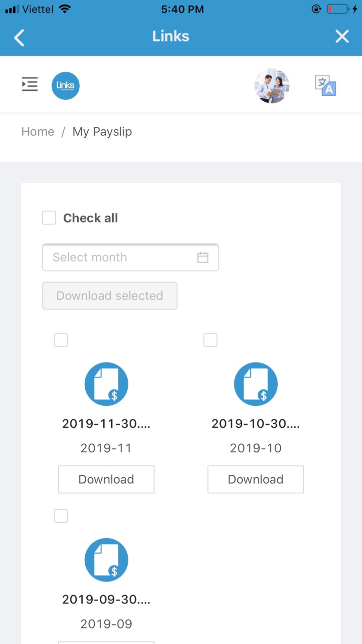Tap the 2019-10 payslip file icon
The height and width of the screenshot is (644, 362).
tap(256, 384)
